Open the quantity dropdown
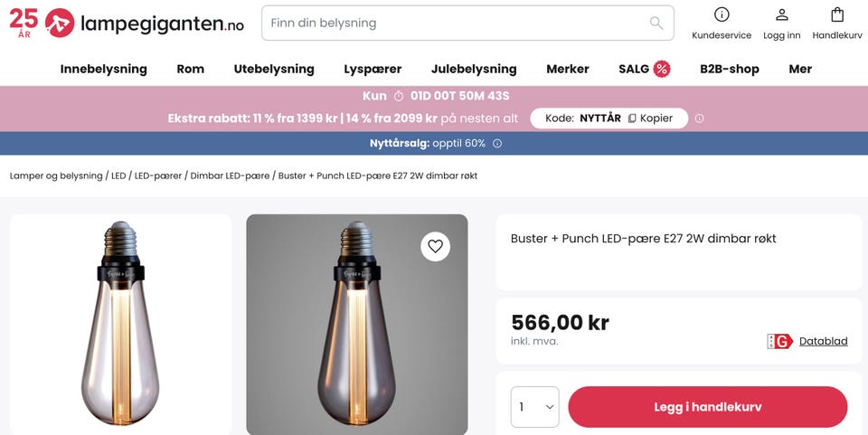 point(535,407)
